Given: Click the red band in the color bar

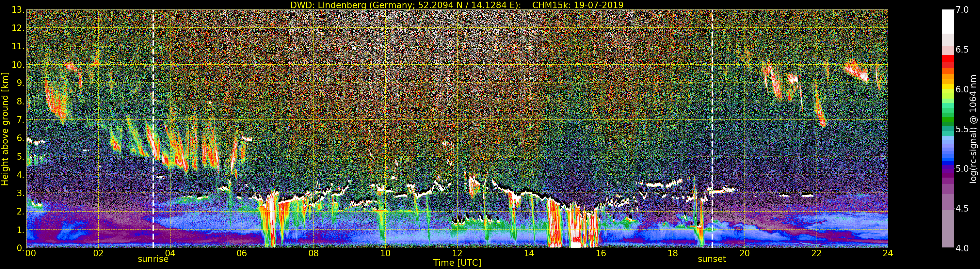Looking at the screenshot, I should (x=948, y=61).
